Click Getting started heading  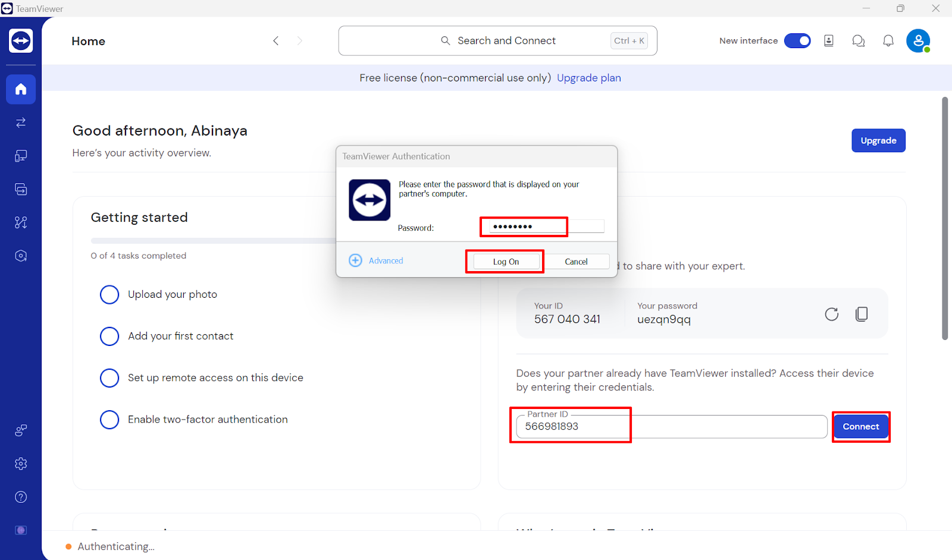click(x=139, y=218)
